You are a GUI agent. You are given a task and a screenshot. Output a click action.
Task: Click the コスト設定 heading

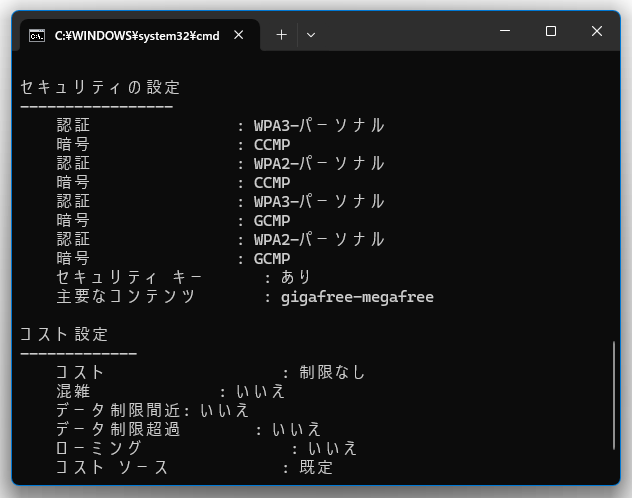click(64, 334)
